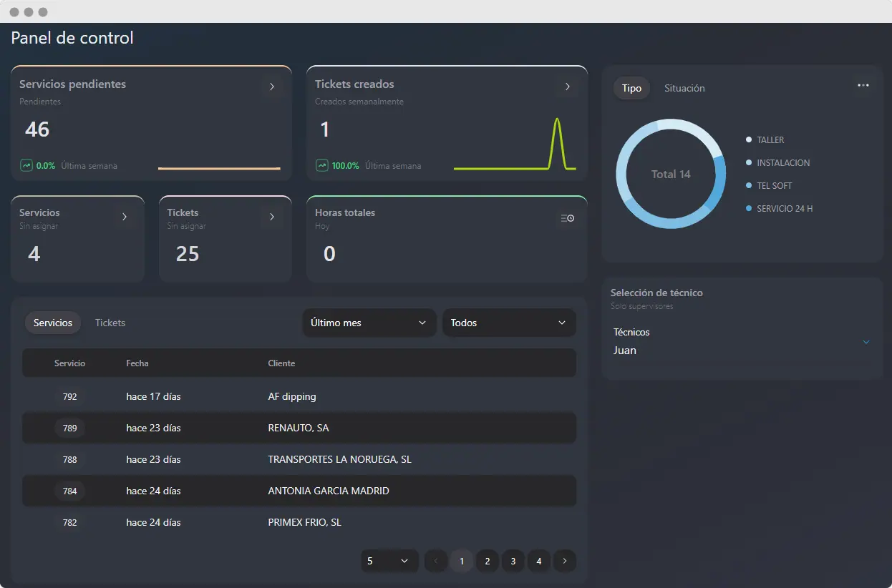Switch the chart to Situación view
The image size is (892, 588).
click(x=684, y=88)
